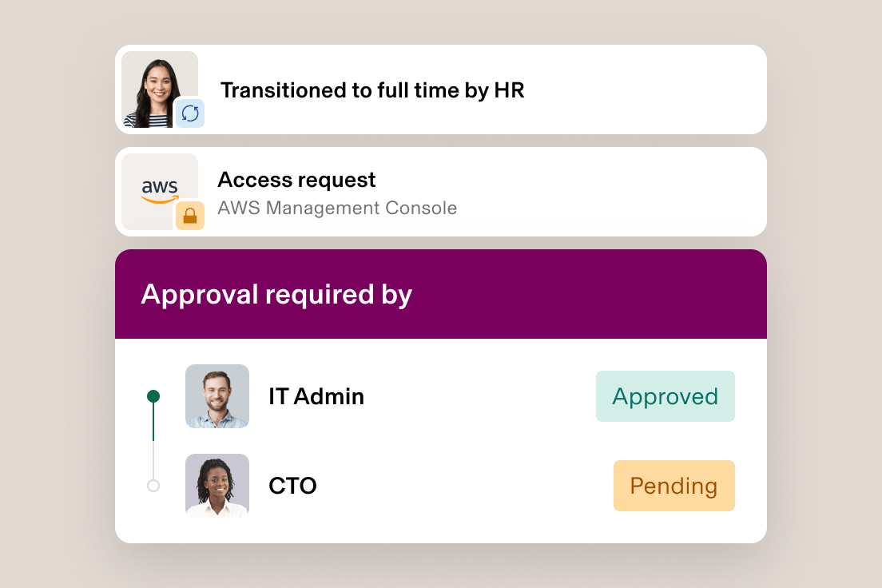This screenshot has width=882, height=588.
Task: Toggle the Pending status for CTO
Action: point(673,485)
